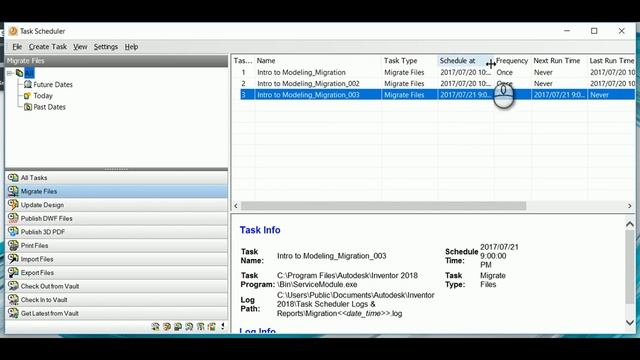Click Never next run cell of task 1
640x360 pixels.
pos(559,72)
